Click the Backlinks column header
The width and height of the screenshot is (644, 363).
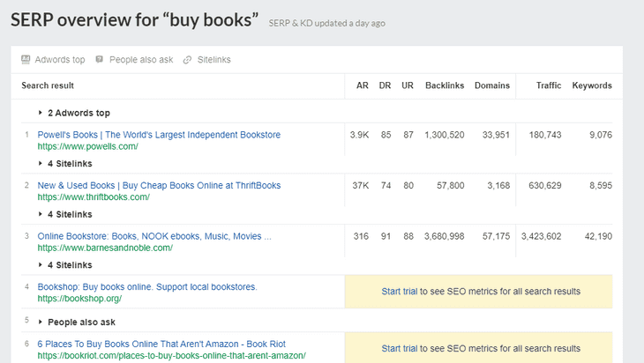445,85
